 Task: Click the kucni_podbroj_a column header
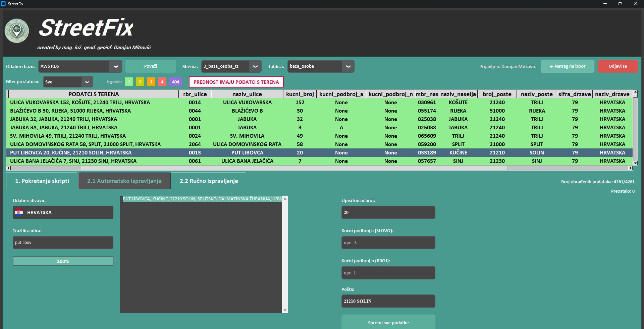(x=341, y=94)
